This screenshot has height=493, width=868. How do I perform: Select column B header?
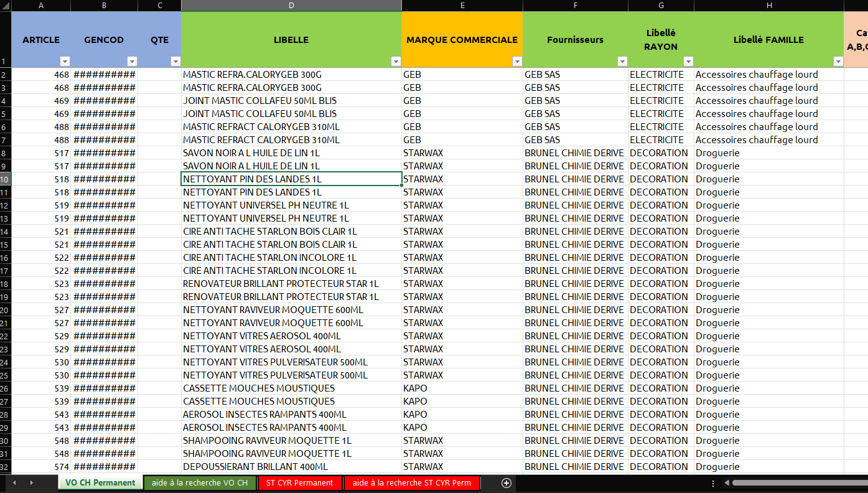click(104, 6)
